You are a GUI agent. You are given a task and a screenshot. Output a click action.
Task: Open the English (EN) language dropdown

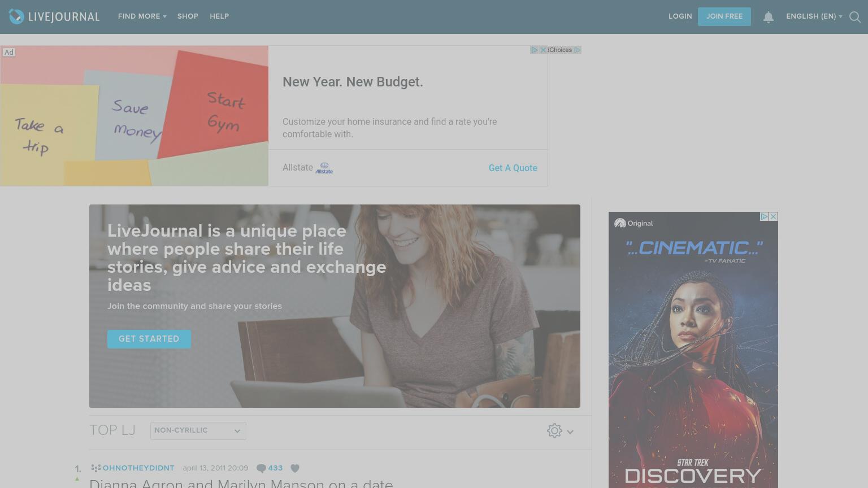(x=814, y=16)
